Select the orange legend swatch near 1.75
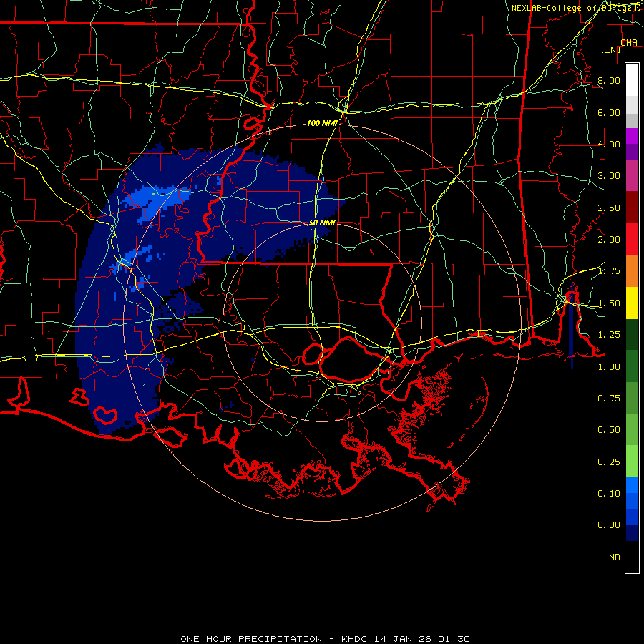 click(x=632, y=270)
